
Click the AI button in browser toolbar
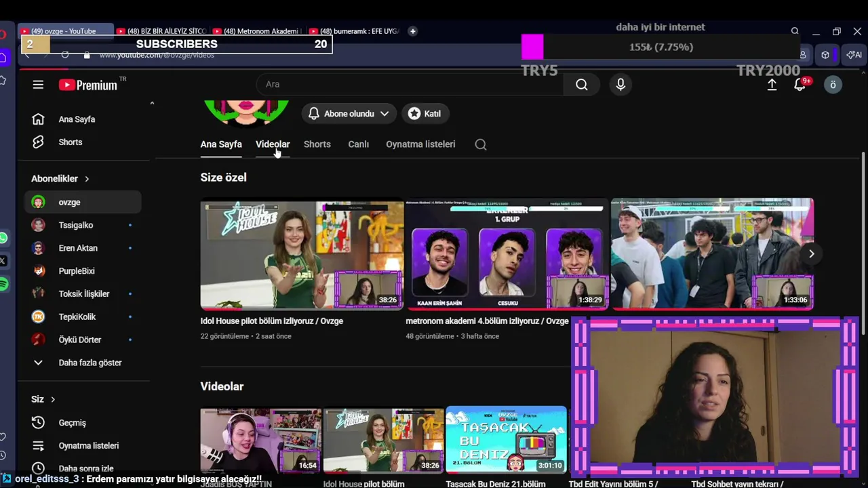[854, 55]
